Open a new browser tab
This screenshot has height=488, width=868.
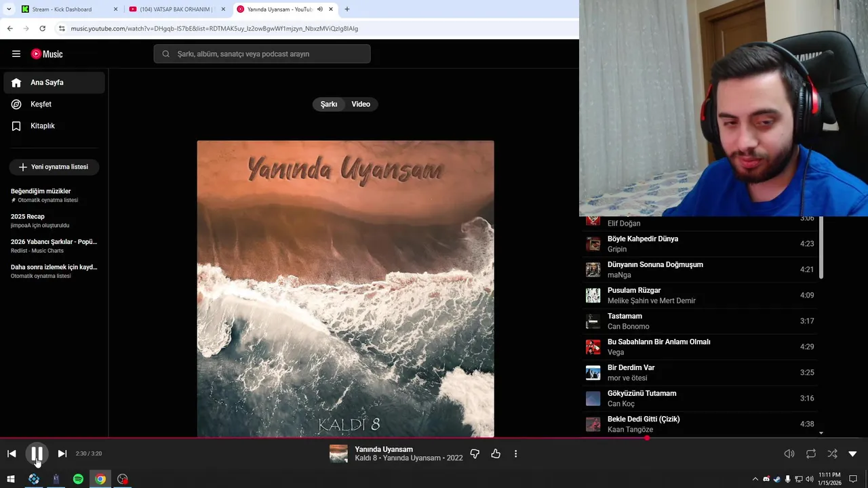(347, 9)
